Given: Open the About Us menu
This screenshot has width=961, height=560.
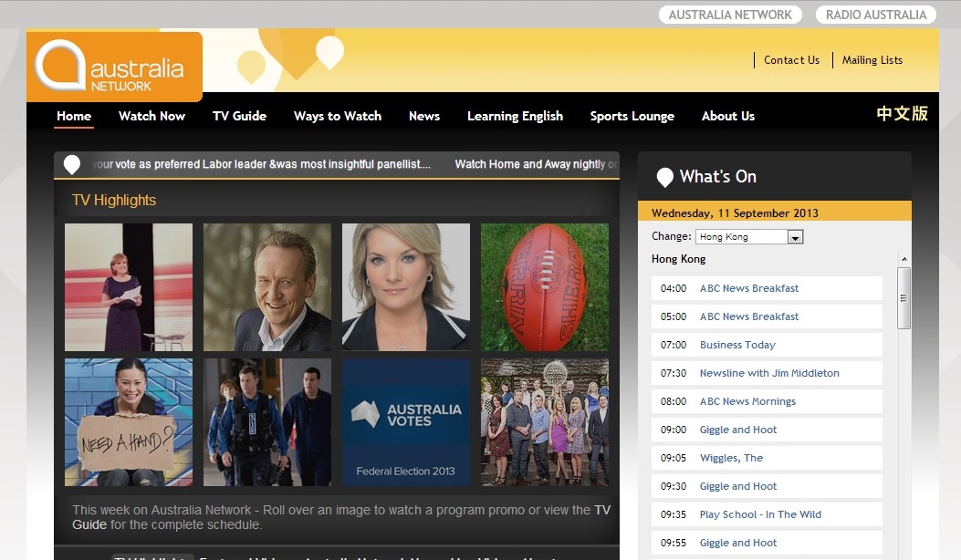Looking at the screenshot, I should [728, 116].
